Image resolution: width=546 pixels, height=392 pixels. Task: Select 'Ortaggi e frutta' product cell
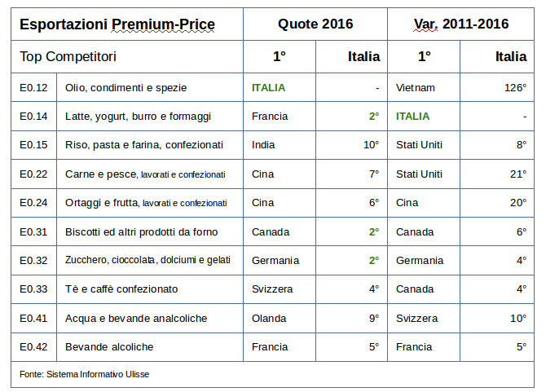point(150,203)
